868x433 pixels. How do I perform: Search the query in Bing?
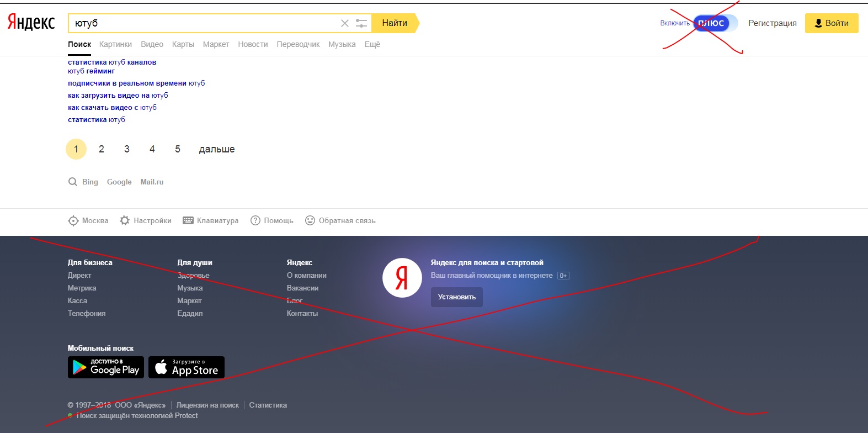click(90, 182)
